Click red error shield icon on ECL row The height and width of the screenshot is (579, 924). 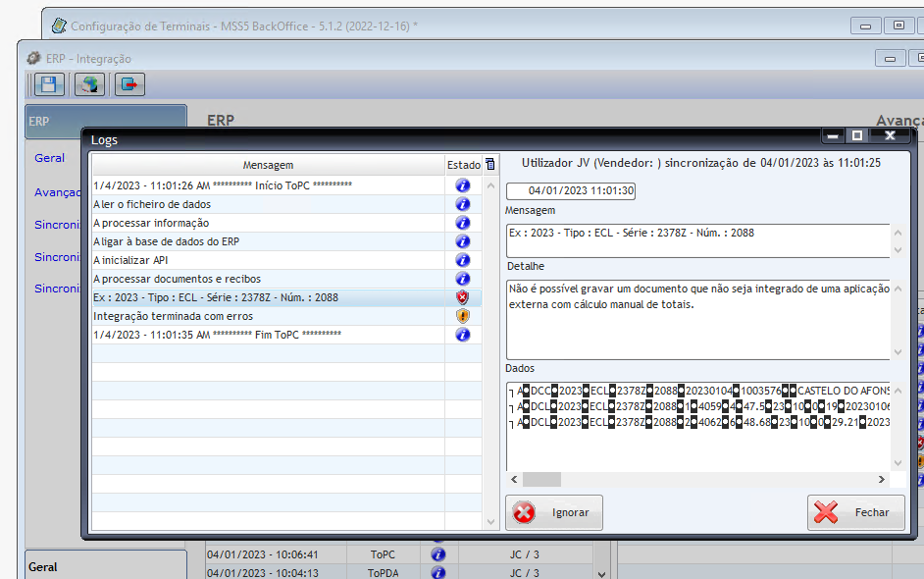point(463,297)
